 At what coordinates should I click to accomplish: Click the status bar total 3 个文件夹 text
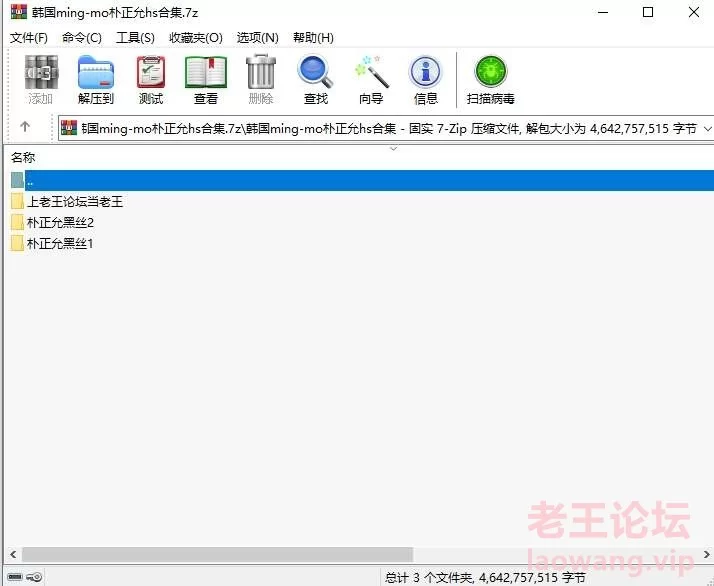(x=485, y=577)
